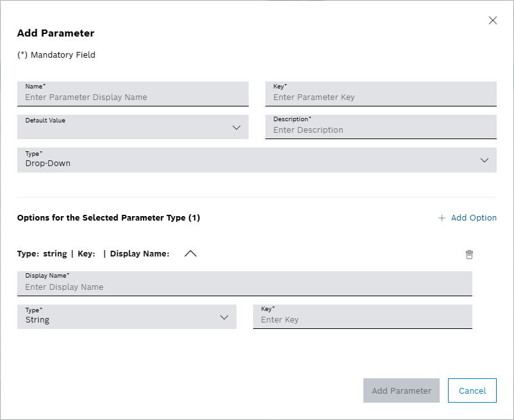This screenshot has width=514, height=420.
Task: Select the Add Option link
Action: [473, 218]
